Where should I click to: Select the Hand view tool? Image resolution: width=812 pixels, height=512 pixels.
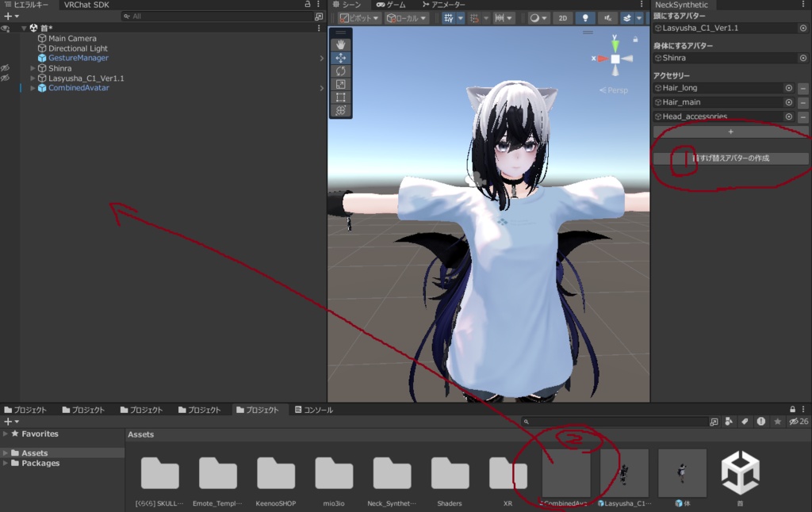[x=340, y=44]
